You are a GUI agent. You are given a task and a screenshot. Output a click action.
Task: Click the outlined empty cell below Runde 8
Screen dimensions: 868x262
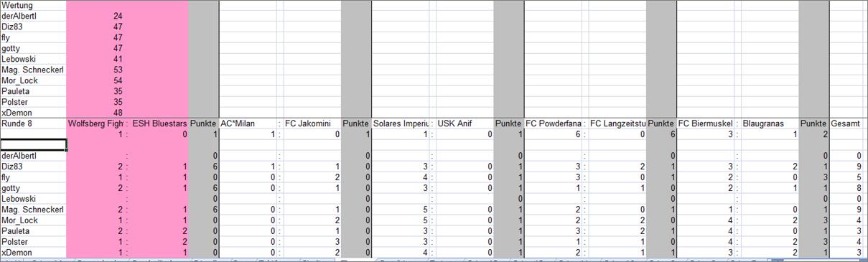[x=33, y=145]
